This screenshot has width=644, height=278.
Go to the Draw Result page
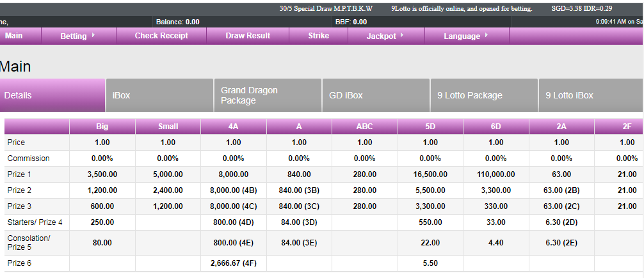pyautogui.click(x=248, y=36)
